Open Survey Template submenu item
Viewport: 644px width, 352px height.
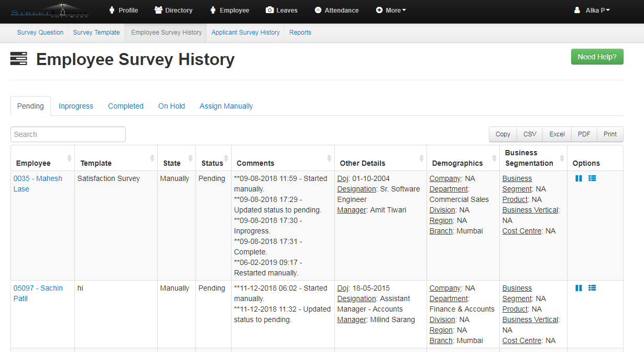click(96, 33)
